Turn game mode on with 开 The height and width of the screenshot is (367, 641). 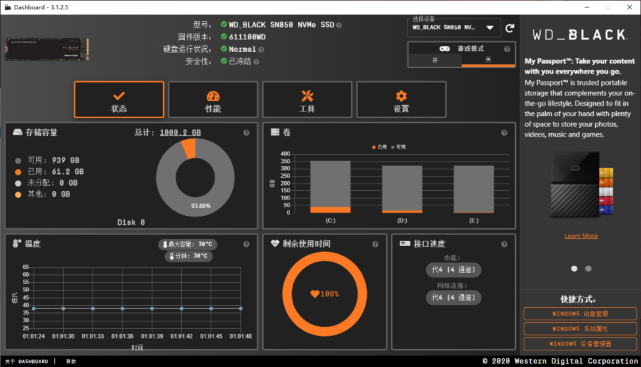435,60
